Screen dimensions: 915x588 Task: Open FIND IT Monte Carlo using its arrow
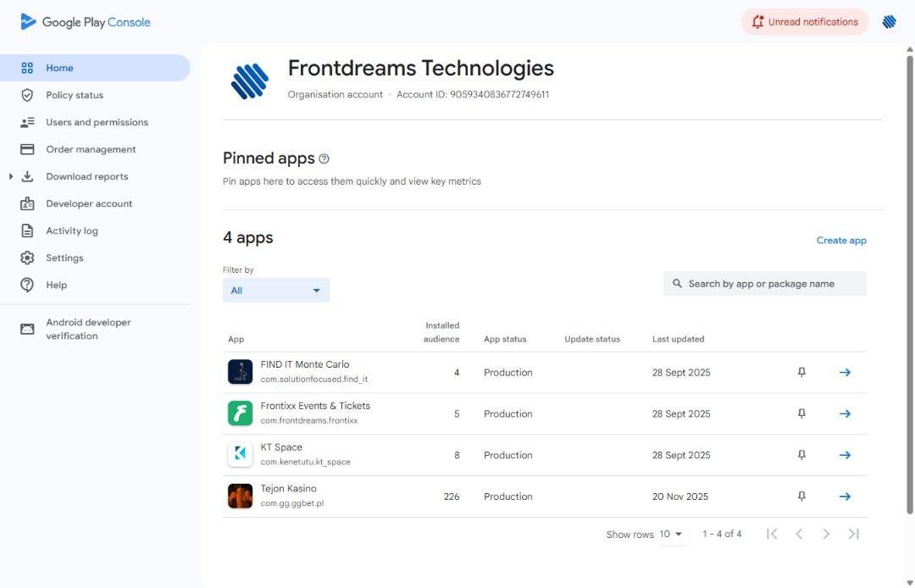845,372
